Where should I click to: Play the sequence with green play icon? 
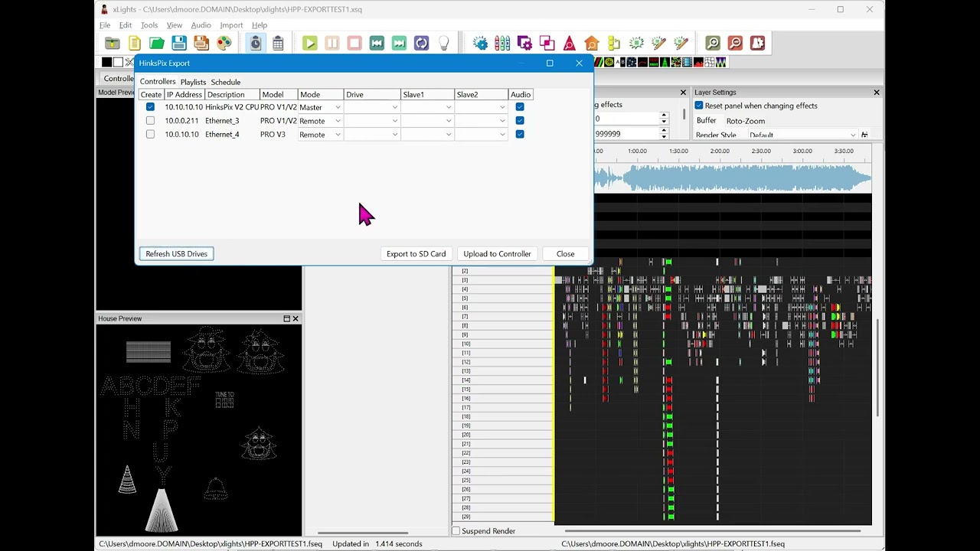309,44
